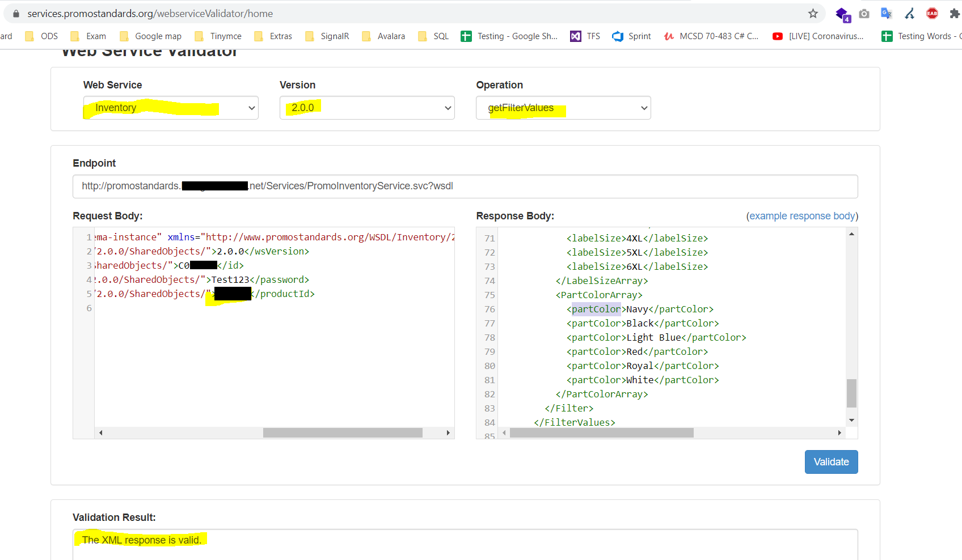Click the closing Filter tag line 83
Image resolution: width=962 pixels, height=560 pixels.
(569, 409)
